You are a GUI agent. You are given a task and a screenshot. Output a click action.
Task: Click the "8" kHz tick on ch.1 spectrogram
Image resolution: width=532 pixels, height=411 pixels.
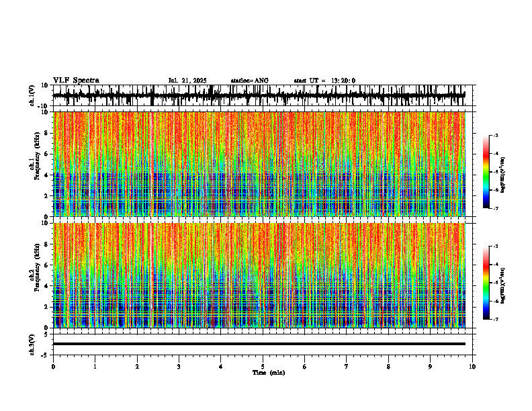47,133
